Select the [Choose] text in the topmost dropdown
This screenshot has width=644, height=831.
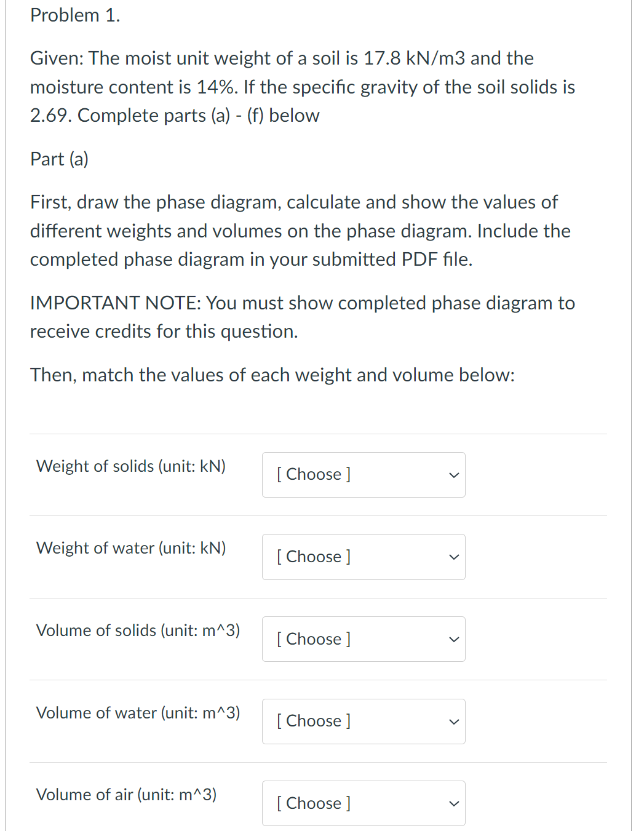314,474
